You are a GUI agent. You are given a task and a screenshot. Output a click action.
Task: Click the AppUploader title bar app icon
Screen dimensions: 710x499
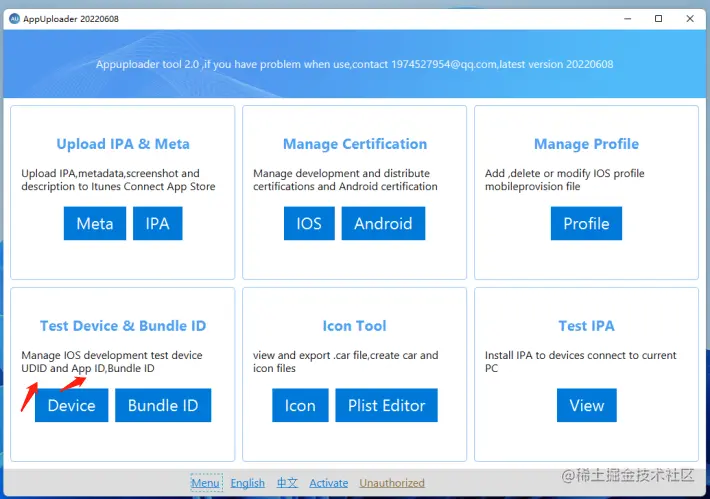pos(14,19)
